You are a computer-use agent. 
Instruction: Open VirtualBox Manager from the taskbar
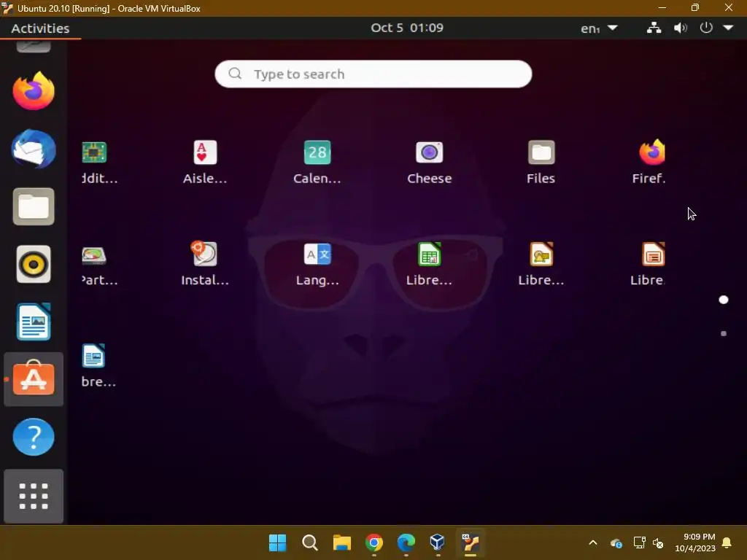(x=438, y=542)
